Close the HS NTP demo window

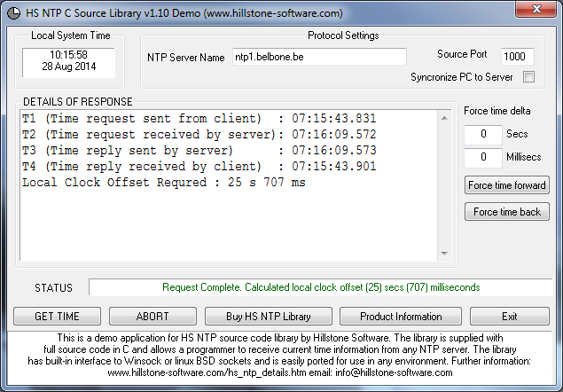pyautogui.click(x=536, y=9)
